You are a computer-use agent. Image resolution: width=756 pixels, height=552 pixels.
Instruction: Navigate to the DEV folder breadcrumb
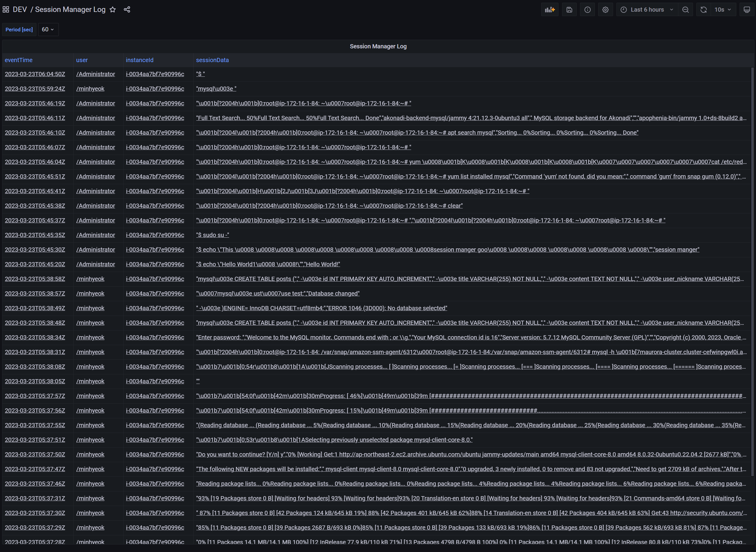pos(20,9)
